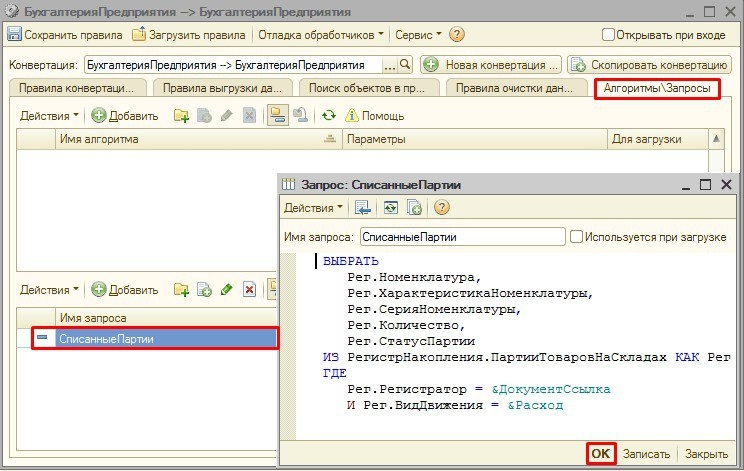This screenshot has height=471, width=744.
Task: Click the delete X icon in algorithms toolbar
Action: click(249, 116)
